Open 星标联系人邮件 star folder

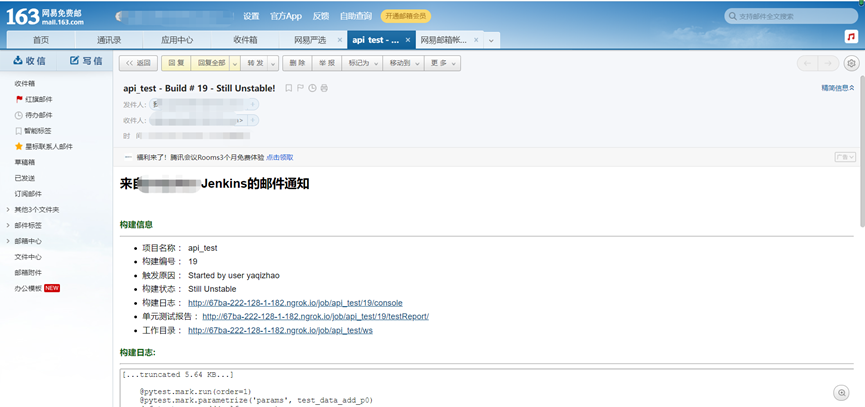(44, 147)
